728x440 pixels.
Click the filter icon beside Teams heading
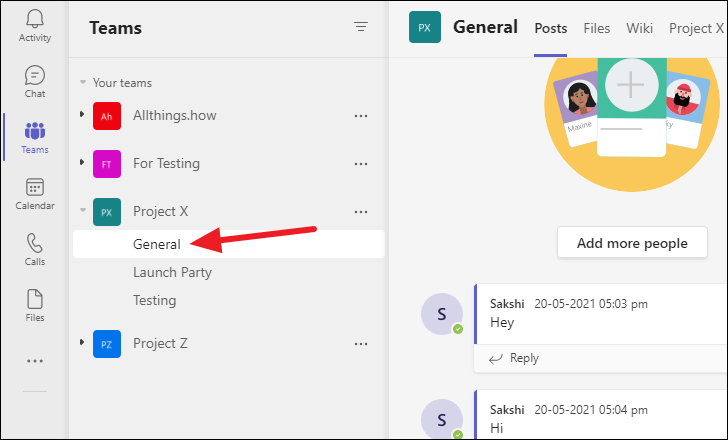[x=361, y=26]
